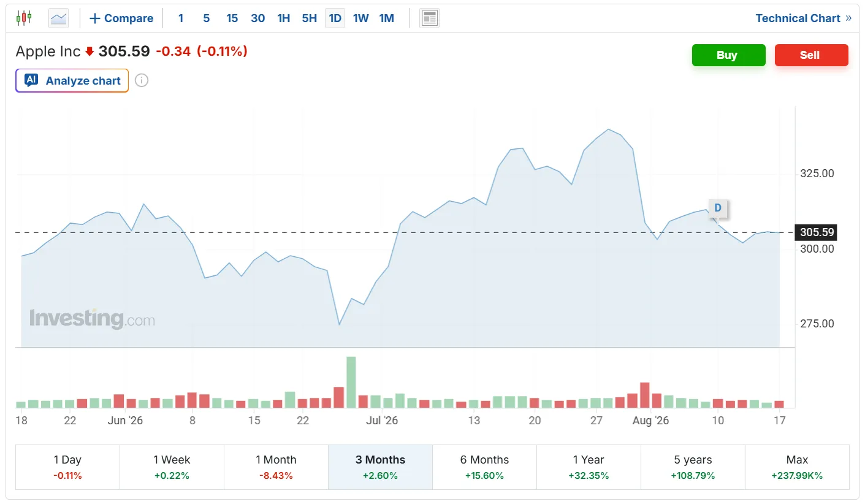
Task: Click the Investing.com watermark logo
Action: point(92,319)
